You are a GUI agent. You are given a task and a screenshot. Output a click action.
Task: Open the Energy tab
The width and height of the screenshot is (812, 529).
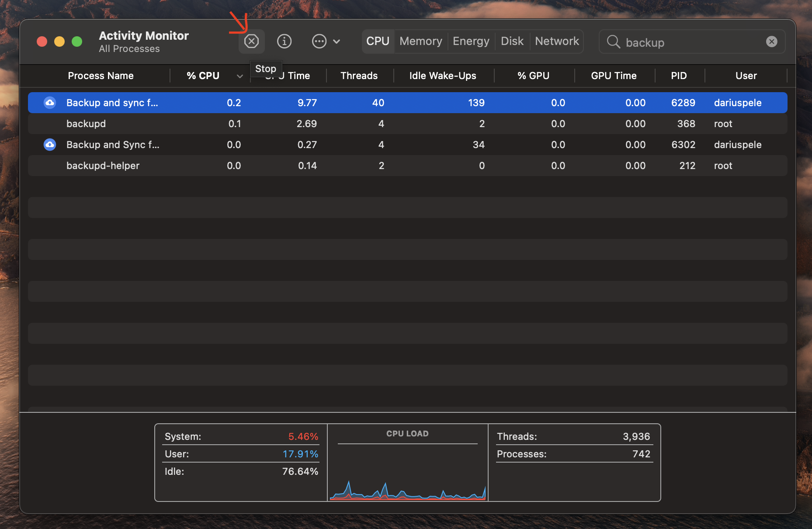coord(471,41)
